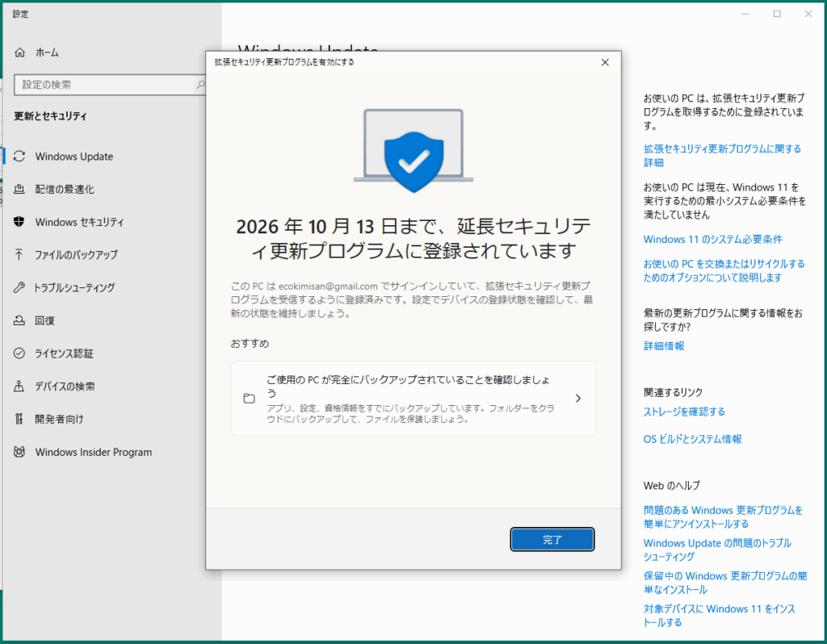The height and width of the screenshot is (644, 827).
Task: Open ストレージを確認する link
Action: pyautogui.click(x=684, y=412)
